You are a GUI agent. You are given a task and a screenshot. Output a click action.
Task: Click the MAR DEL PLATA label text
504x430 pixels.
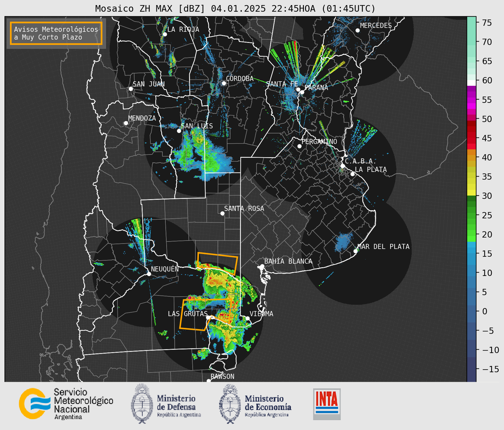tap(383, 247)
